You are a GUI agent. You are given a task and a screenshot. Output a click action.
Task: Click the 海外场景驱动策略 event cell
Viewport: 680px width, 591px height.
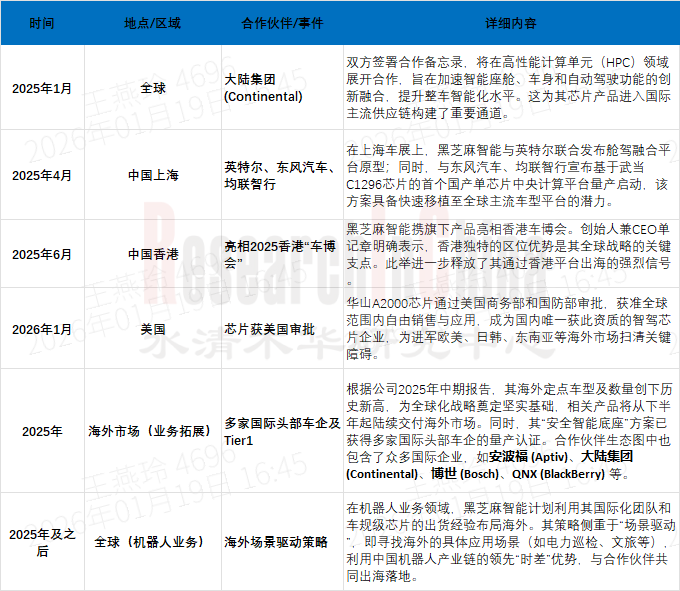[x=276, y=541]
